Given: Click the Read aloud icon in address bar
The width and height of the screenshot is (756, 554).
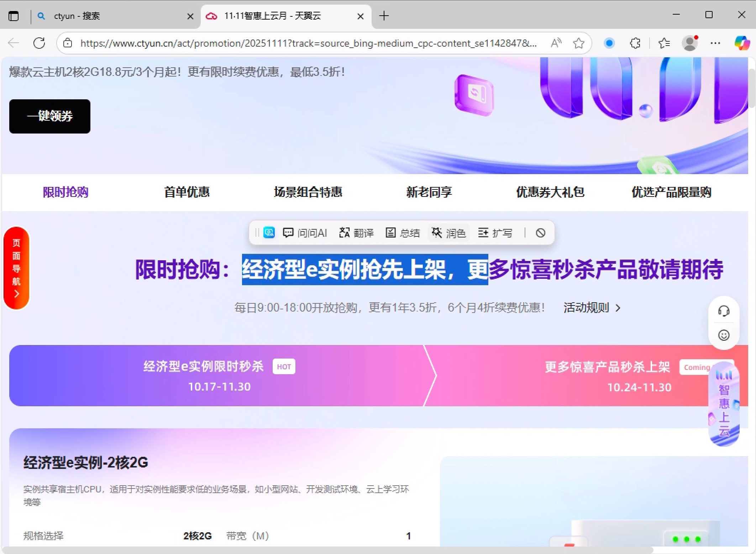Looking at the screenshot, I should (x=556, y=43).
